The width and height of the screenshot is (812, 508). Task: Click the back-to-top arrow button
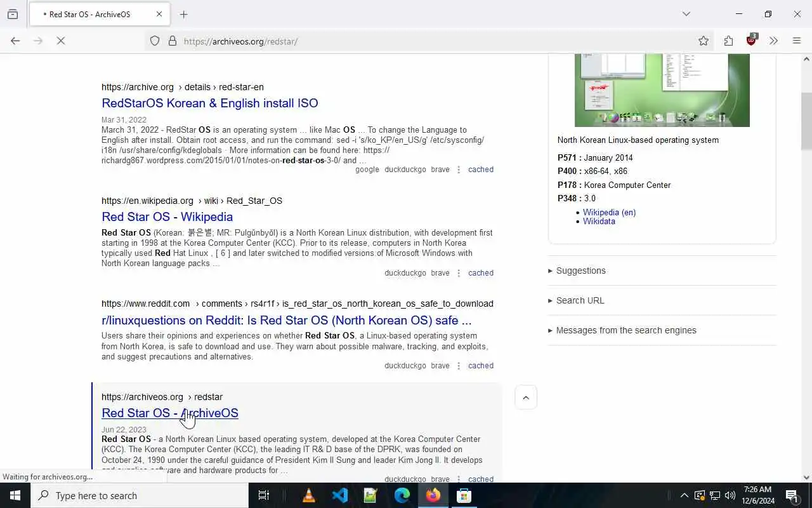pyautogui.click(x=525, y=398)
